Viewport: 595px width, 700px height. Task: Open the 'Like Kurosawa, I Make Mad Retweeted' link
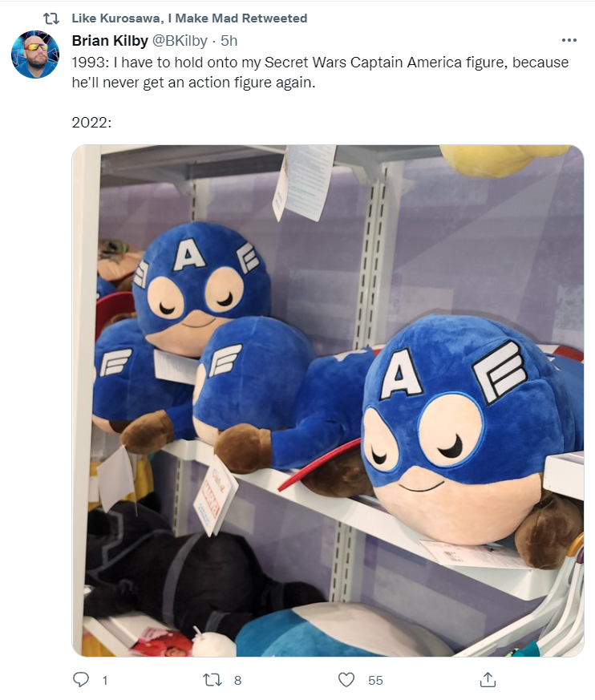[x=189, y=18]
